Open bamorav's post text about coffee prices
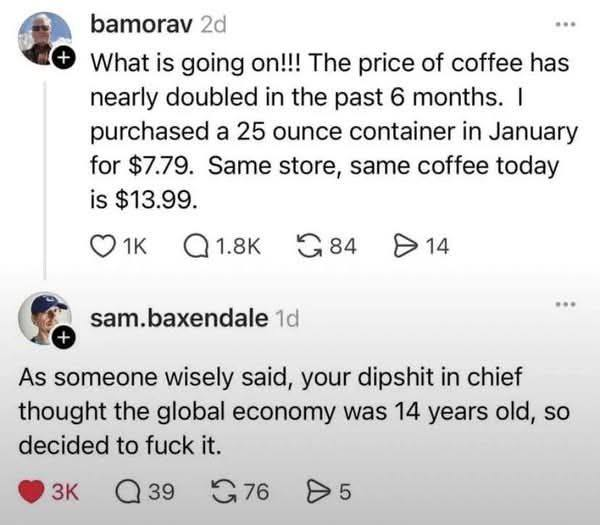This screenshot has width=600, height=525. [x=330, y=131]
